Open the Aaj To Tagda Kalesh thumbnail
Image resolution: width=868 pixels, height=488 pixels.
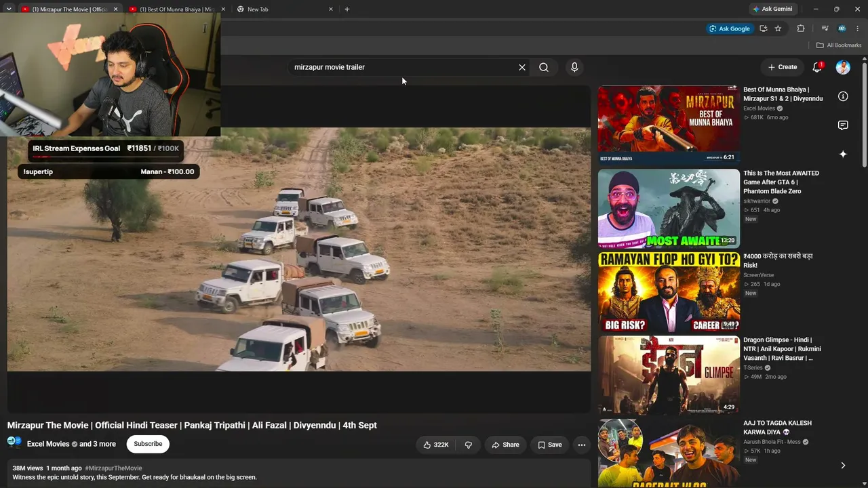tap(669, 453)
